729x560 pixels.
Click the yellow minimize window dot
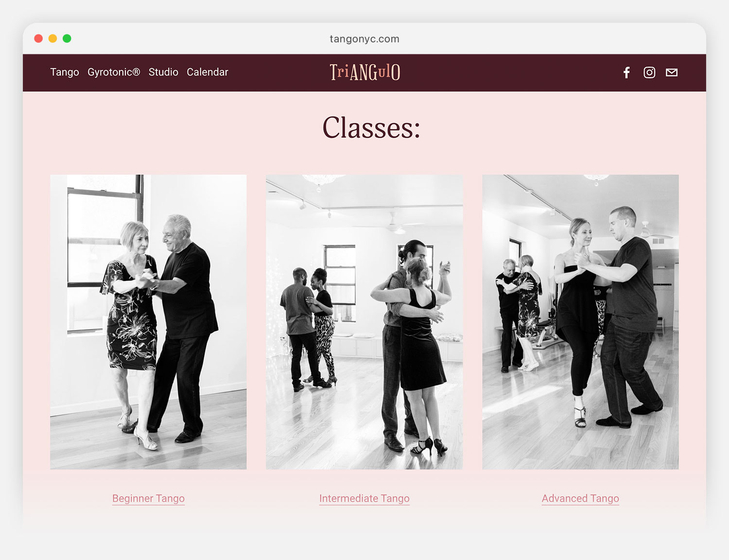(52, 38)
